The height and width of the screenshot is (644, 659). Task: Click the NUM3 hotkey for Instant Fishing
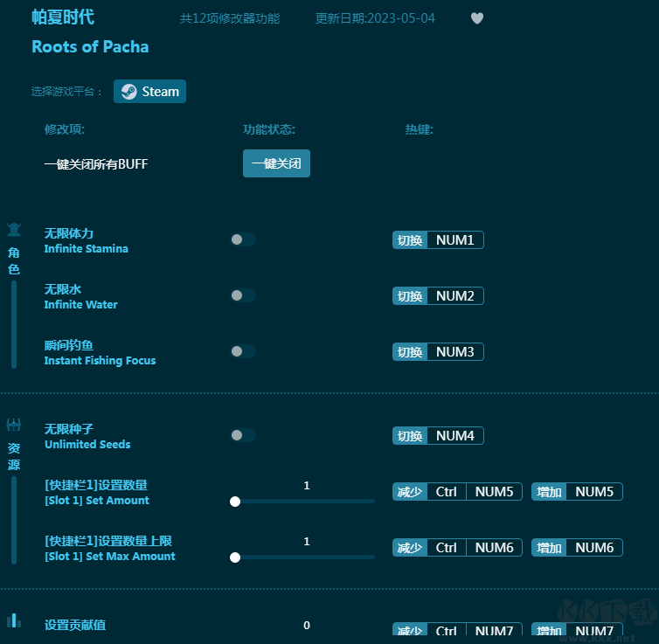click(454, 352)
